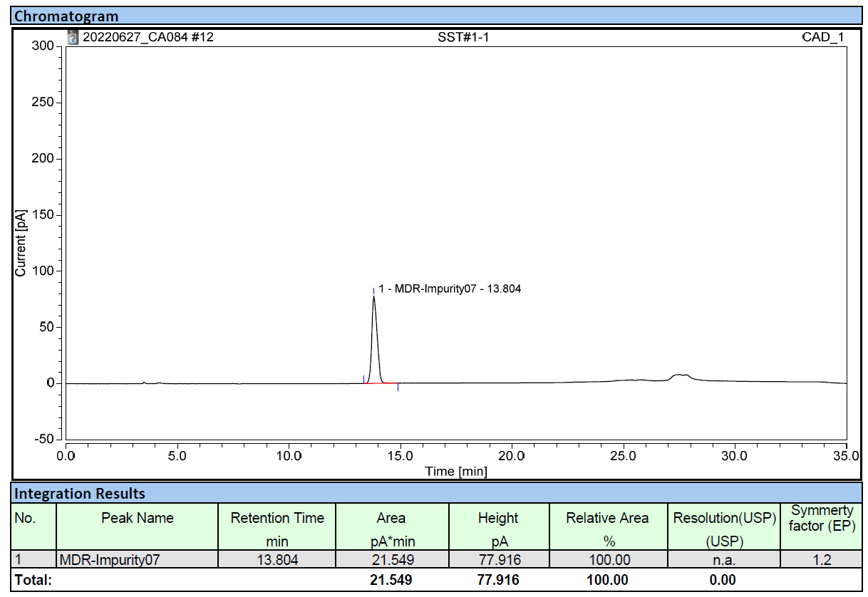Click the Relative Area column header

click(x=607, y=518)
